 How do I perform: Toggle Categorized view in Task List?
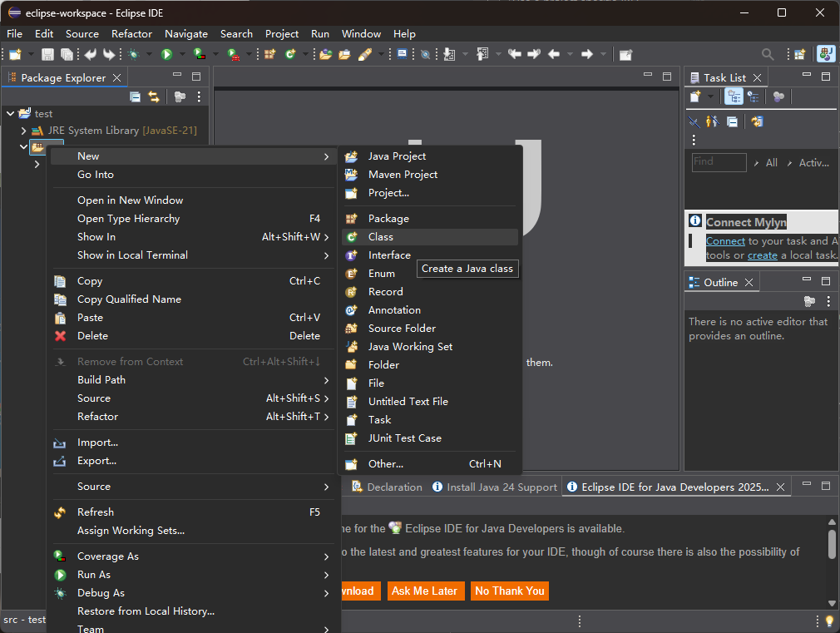pyautogui.click(x=734, y=96)
